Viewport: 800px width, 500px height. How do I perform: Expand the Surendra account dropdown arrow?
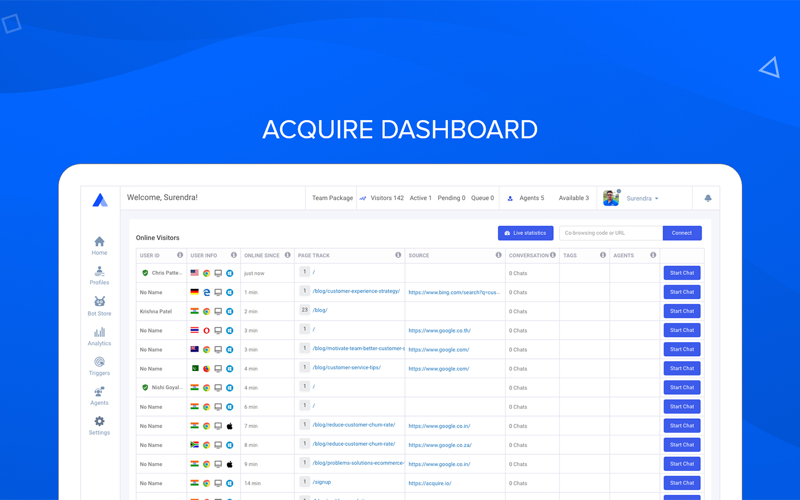click(657, 198)
